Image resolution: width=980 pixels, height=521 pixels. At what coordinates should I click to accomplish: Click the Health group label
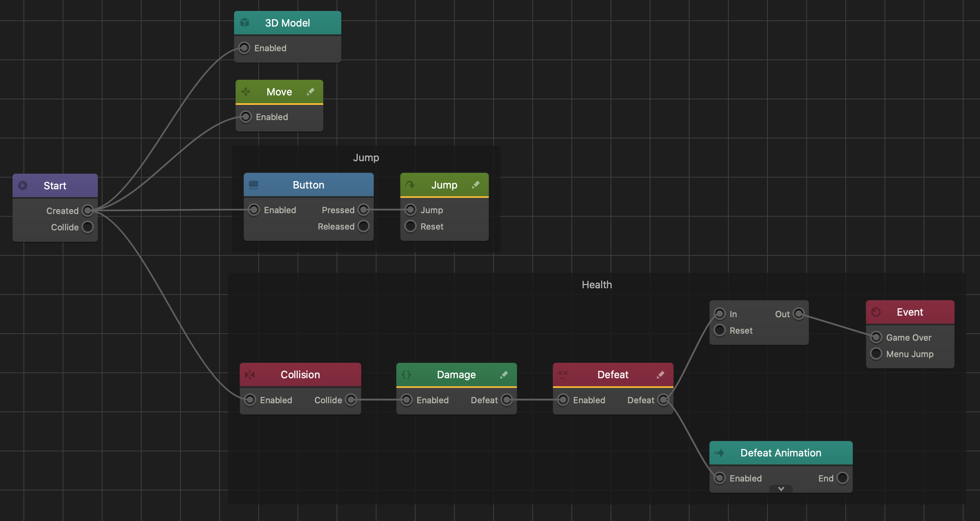pyautogui.click(x=597, y=285)
